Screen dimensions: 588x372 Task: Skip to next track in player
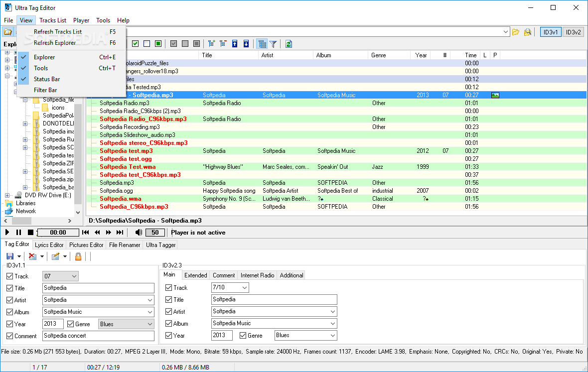click(120, 232)
